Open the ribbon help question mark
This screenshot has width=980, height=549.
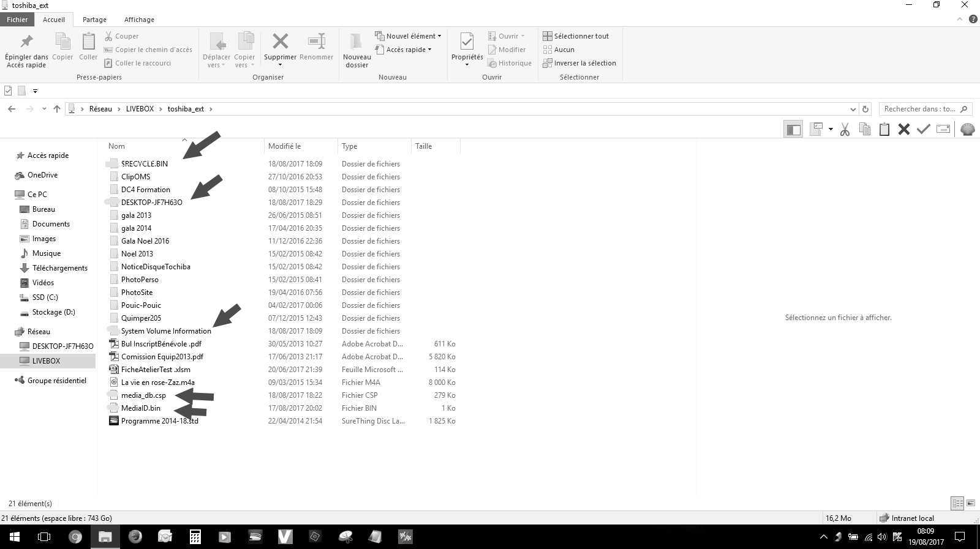[973, 20]
